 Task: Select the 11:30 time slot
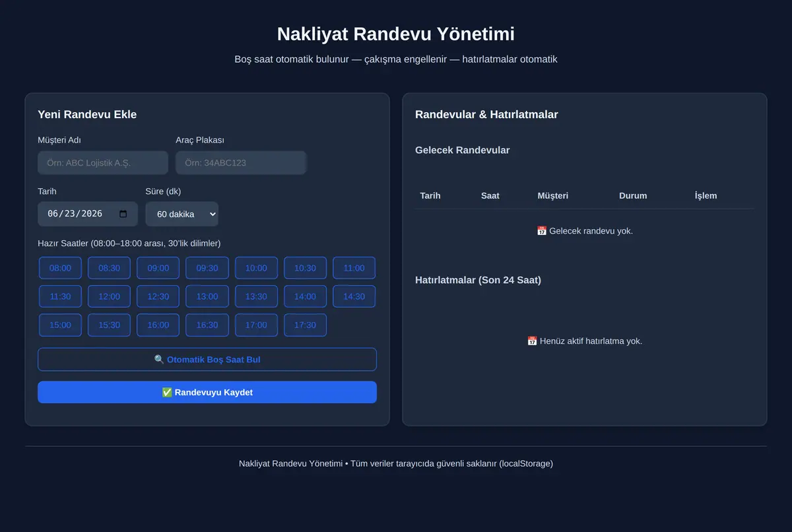pos(60,296)
